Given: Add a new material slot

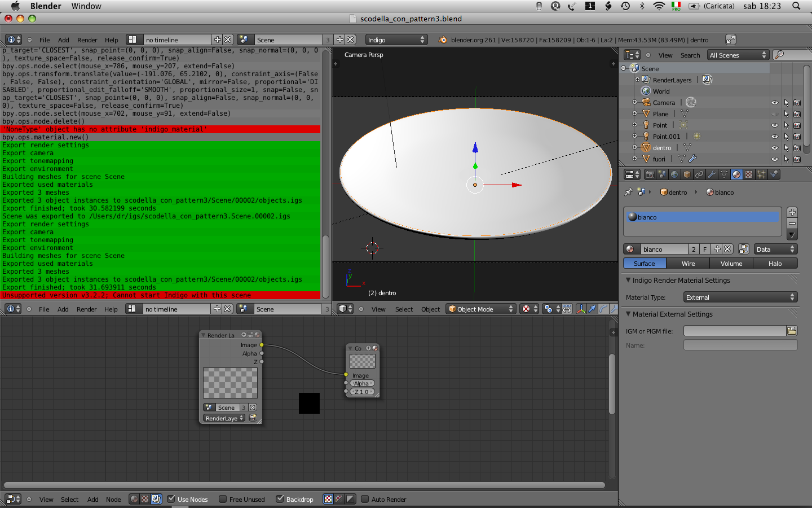Looking at the screenshot, I should coord(792,212).
